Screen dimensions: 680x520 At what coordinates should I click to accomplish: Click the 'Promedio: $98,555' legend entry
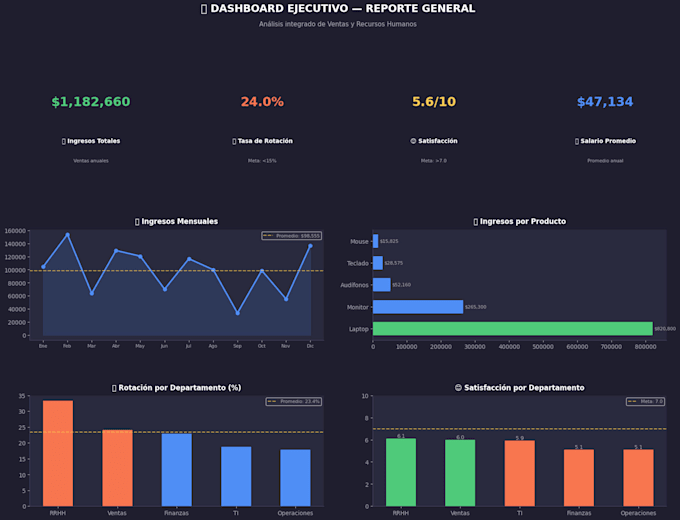pos(291,236)
